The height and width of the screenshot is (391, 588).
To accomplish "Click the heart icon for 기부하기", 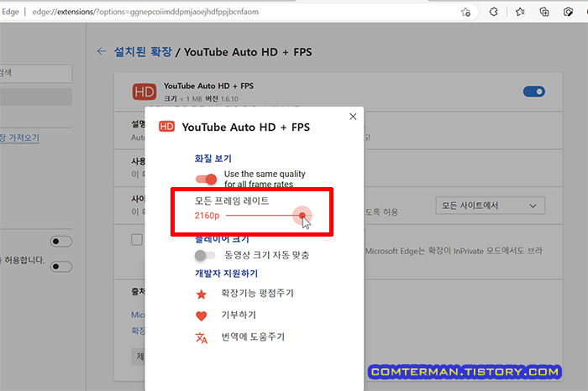I will [202, 316].
